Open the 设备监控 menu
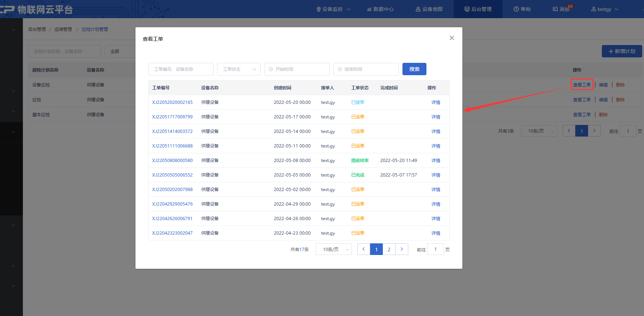This screenshot has height=316, width=644. click(333, 9)
